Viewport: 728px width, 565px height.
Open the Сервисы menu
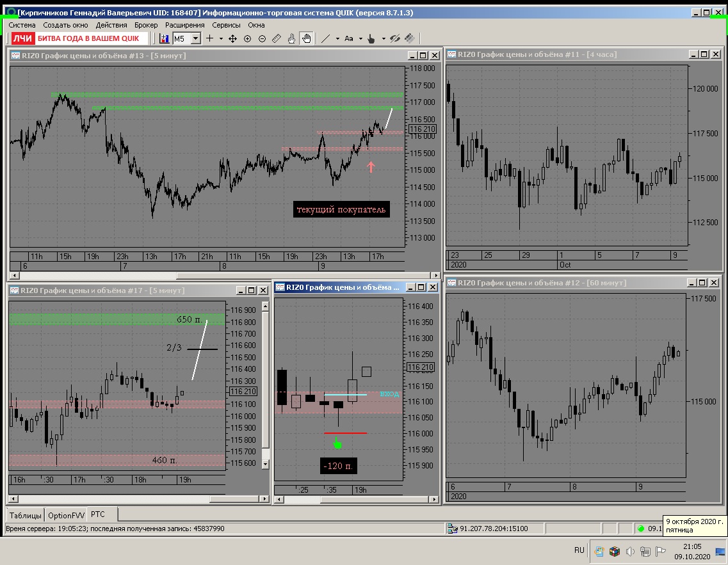point(226,25)
